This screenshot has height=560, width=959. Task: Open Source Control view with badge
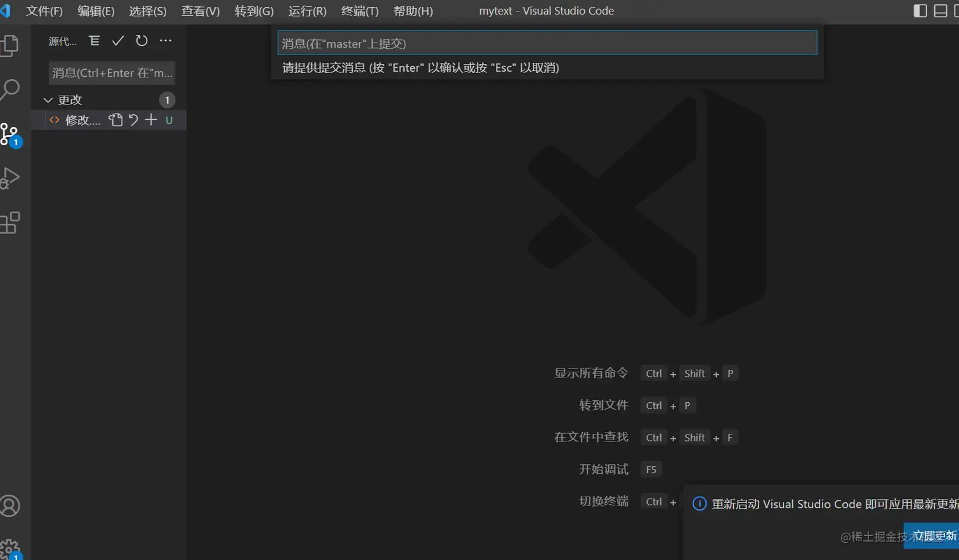coord(11,135)
